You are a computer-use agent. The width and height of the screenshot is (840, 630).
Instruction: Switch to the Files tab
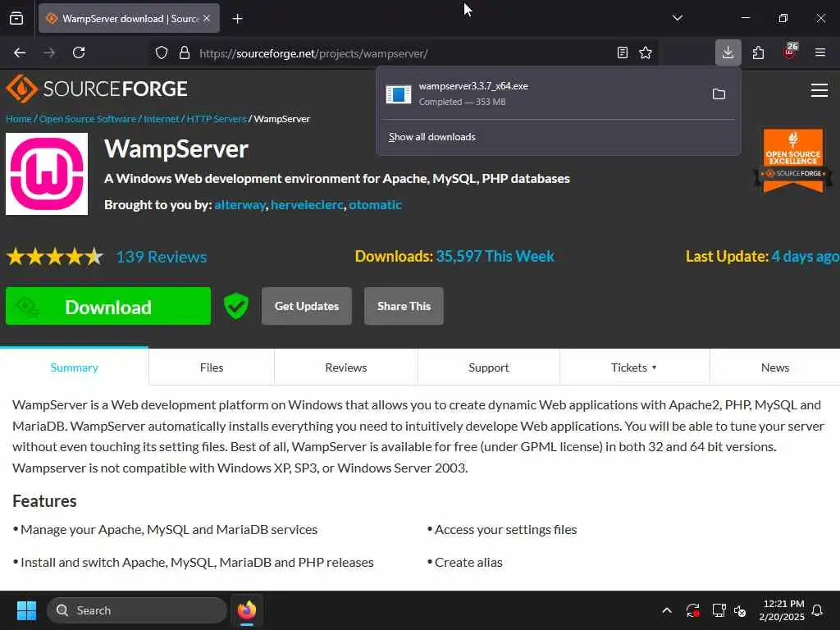(212, 367)
